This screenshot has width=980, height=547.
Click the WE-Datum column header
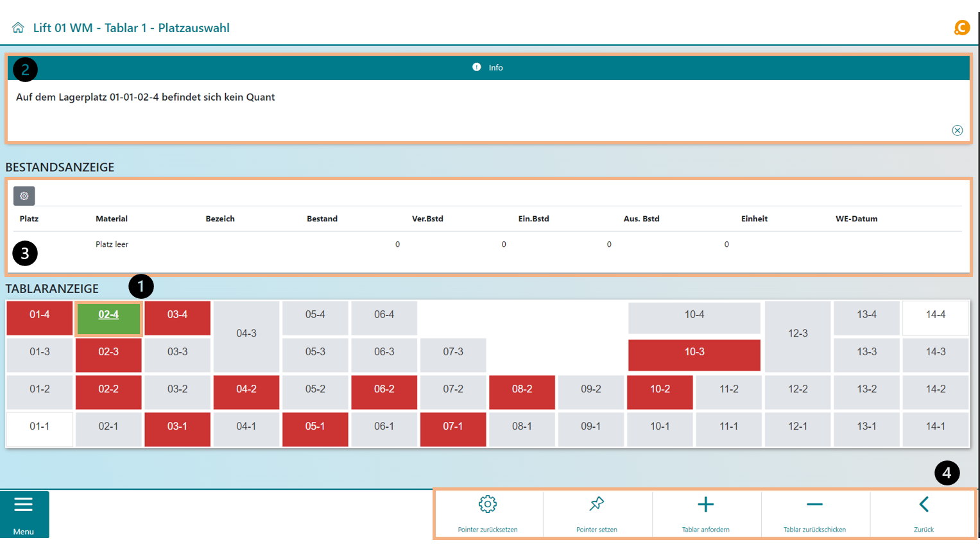click(x=856, y=219)
